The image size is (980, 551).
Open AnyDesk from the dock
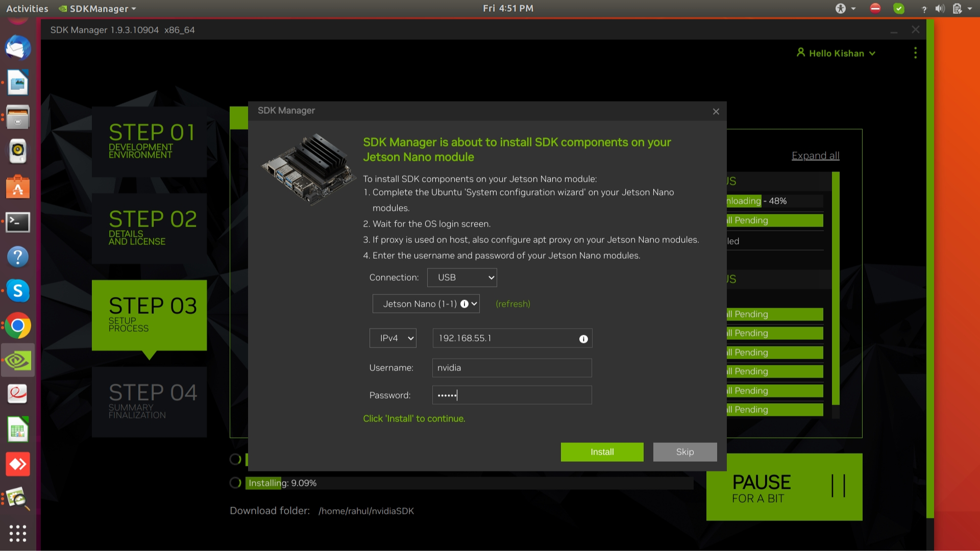click(x=18, y=464)
